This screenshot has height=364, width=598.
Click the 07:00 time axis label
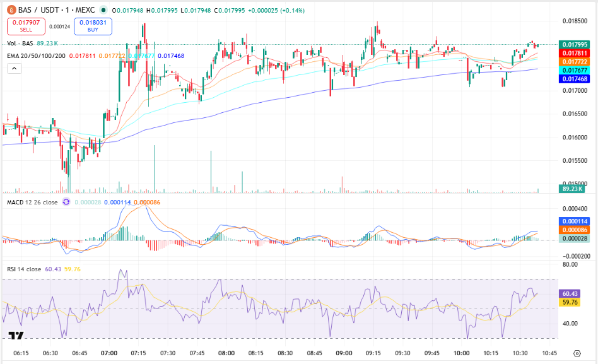click(x=109, y=353)
